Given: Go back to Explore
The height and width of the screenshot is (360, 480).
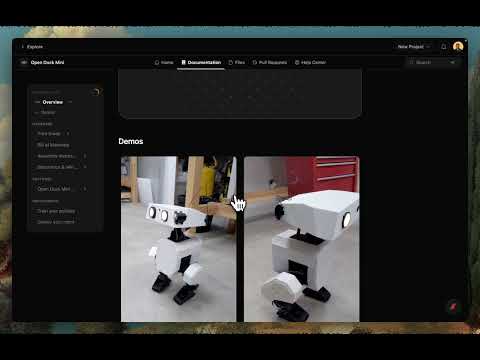Looking at the screenshot, I should pos(32,47).
